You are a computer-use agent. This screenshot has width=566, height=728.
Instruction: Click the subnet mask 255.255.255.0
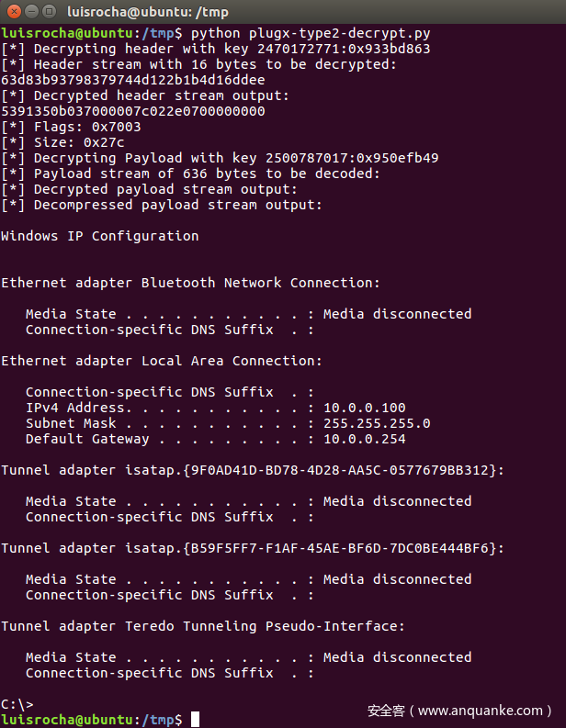click(x=377, y=423)
